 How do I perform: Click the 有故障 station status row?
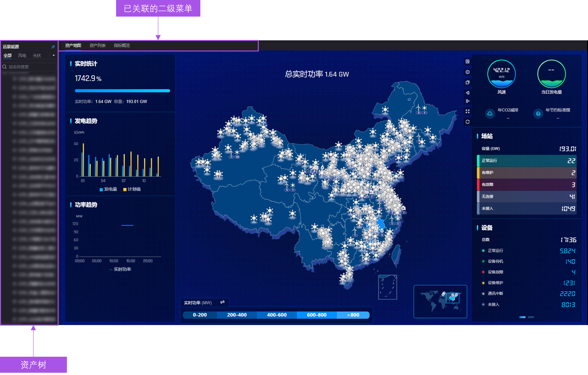click(x=526, y=185)
